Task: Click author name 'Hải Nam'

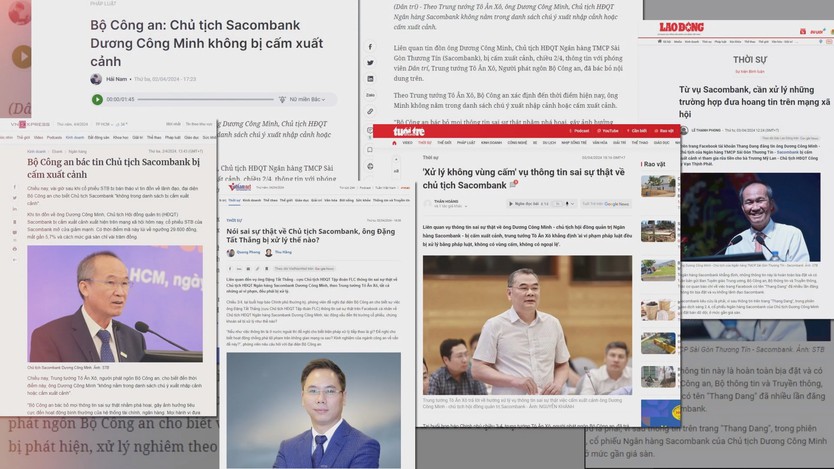Action: [x=116, y=79]
